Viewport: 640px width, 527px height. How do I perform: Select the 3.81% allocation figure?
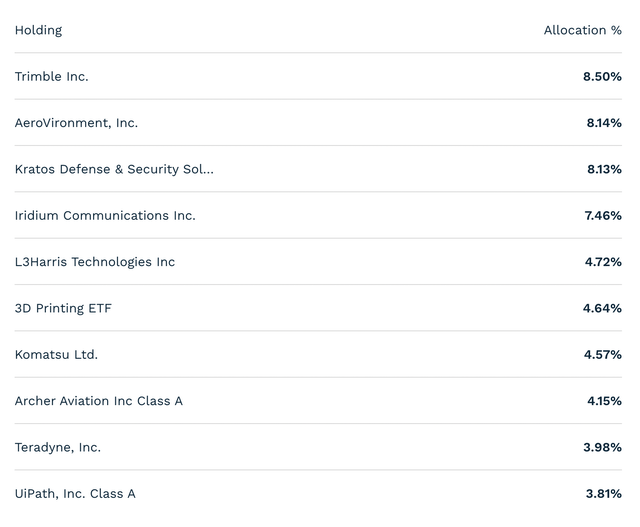(602, 493)
